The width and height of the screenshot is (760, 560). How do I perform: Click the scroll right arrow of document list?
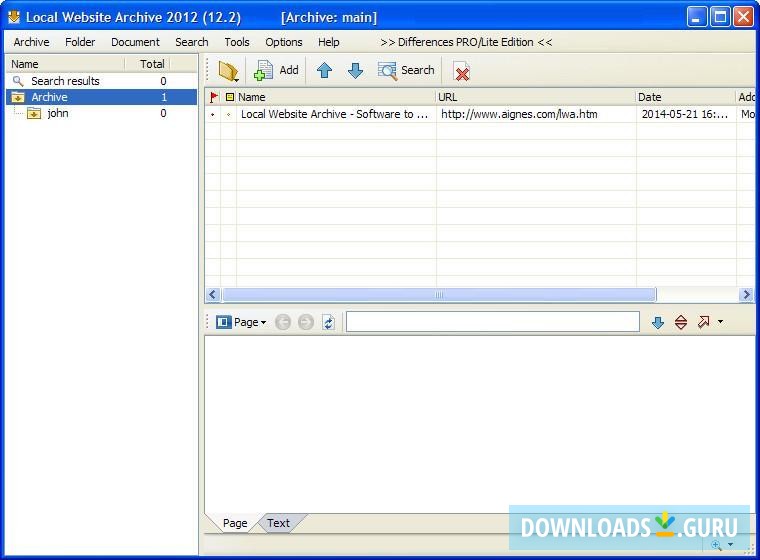[x=746, y=294]
